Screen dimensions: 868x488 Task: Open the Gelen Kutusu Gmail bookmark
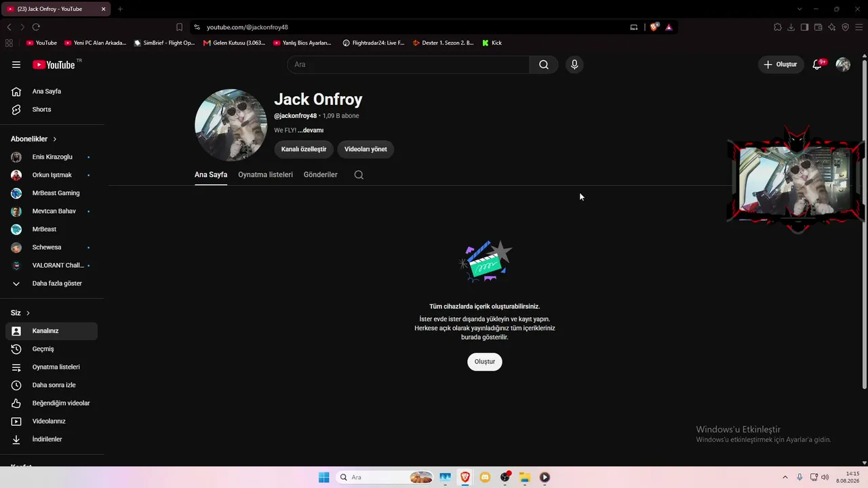(235, 43)
